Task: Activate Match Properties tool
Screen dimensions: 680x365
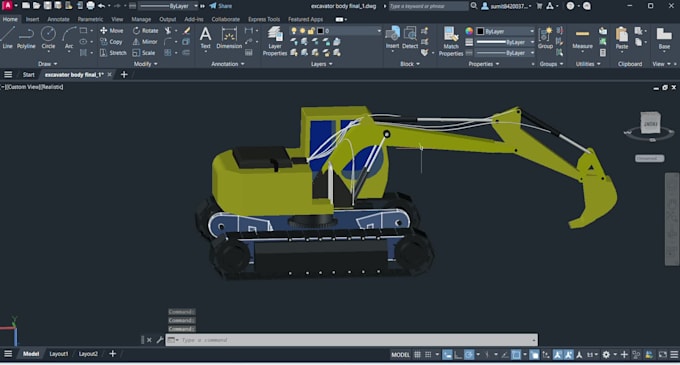Action: click(x=451, y=41)
